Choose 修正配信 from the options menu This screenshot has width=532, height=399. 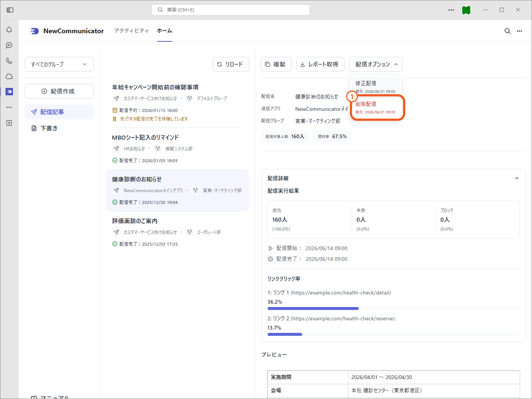coord(376,86)
